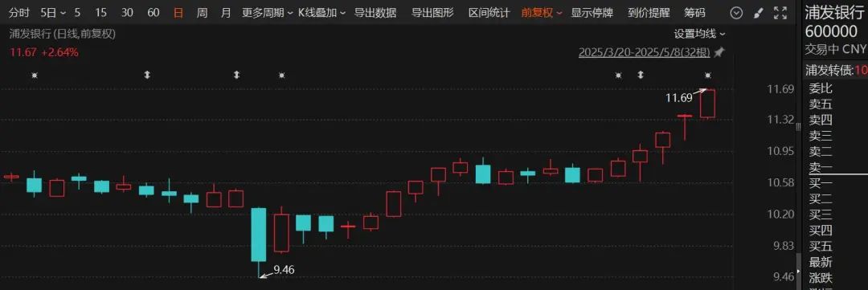Select the 卖五 ask row
The height and width of the screenshot is (290, 868).
pos(821,104)
